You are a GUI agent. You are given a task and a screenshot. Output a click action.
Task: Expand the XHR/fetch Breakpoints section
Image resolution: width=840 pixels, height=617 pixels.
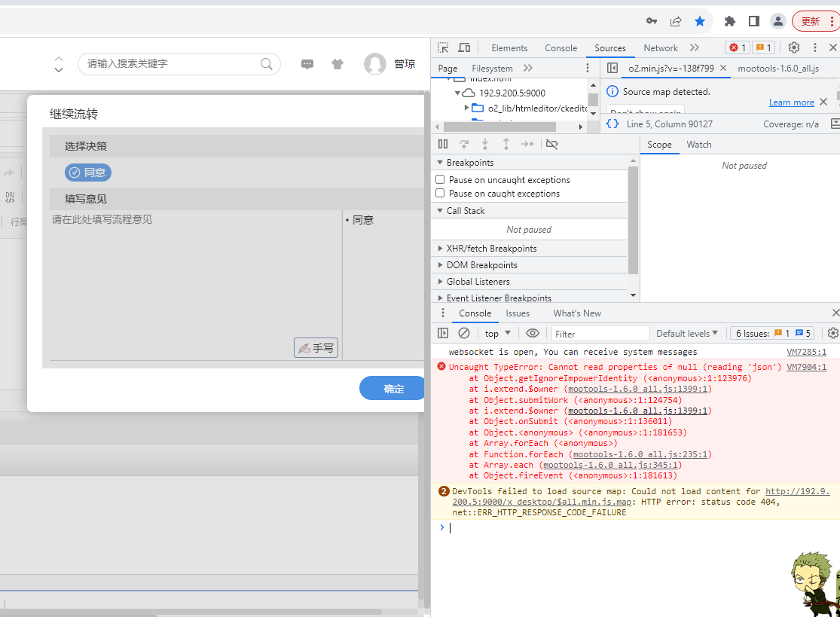coord(491,249)
